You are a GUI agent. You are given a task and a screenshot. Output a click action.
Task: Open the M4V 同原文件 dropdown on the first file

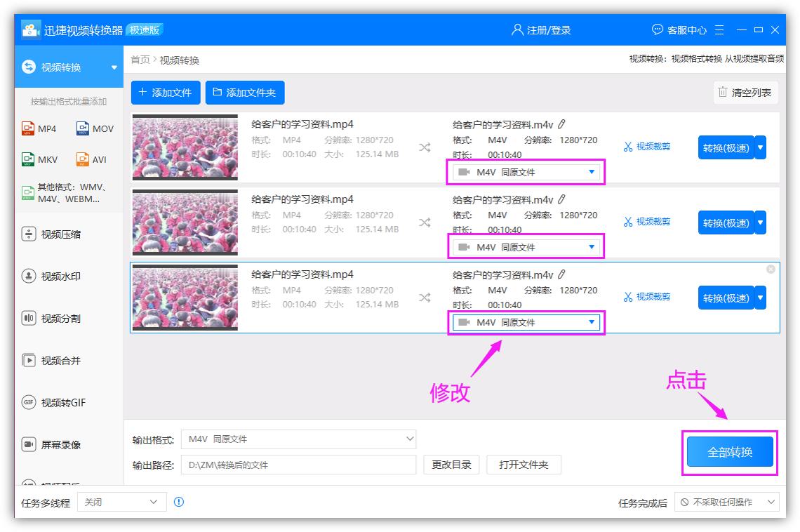[526, 172]
